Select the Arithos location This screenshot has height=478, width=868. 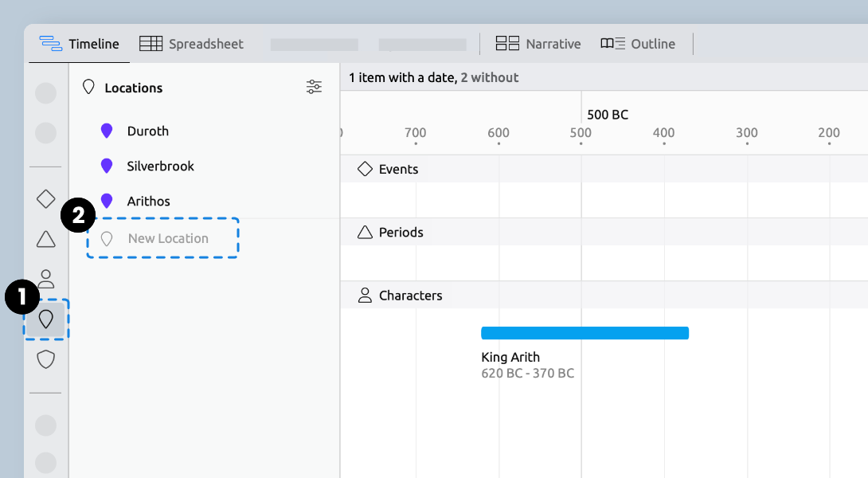click(x=148, y=201)
